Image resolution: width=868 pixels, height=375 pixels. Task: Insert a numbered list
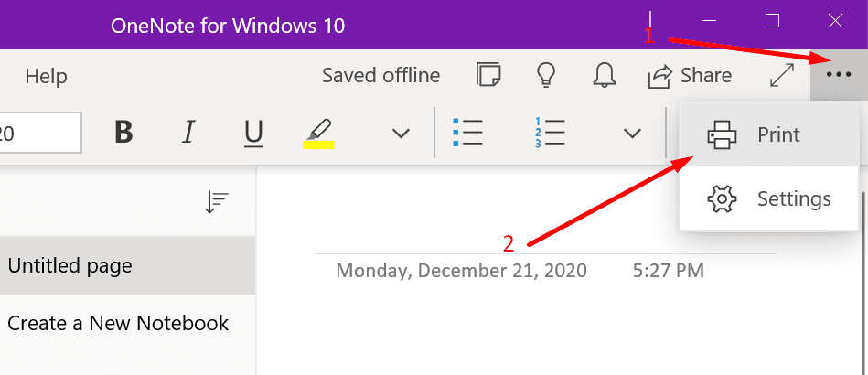(549, 134)
